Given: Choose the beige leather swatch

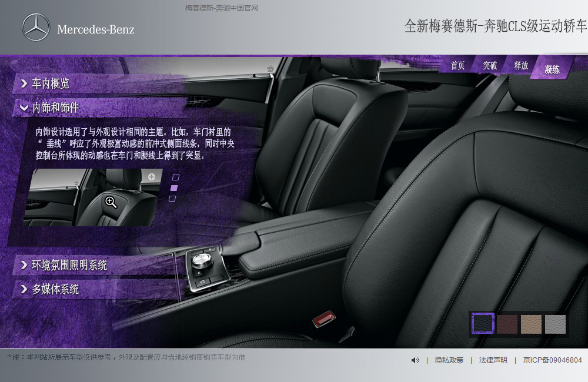Looking at the screenshot, I should click(531, 324).
